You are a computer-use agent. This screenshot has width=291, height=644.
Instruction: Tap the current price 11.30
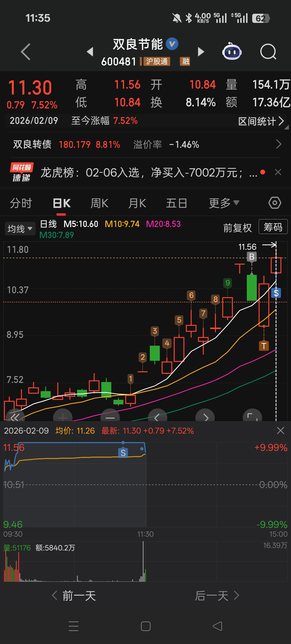(30, 88)
